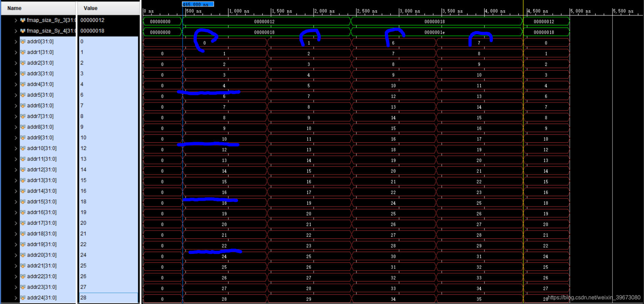Click the addr14[31:0] signal icon

click(23, 191)
